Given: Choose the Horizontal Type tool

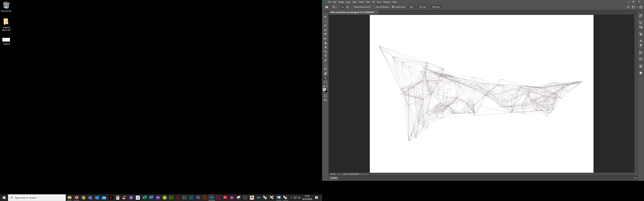Looking at the screenshot, I should (x=325, y=56).
